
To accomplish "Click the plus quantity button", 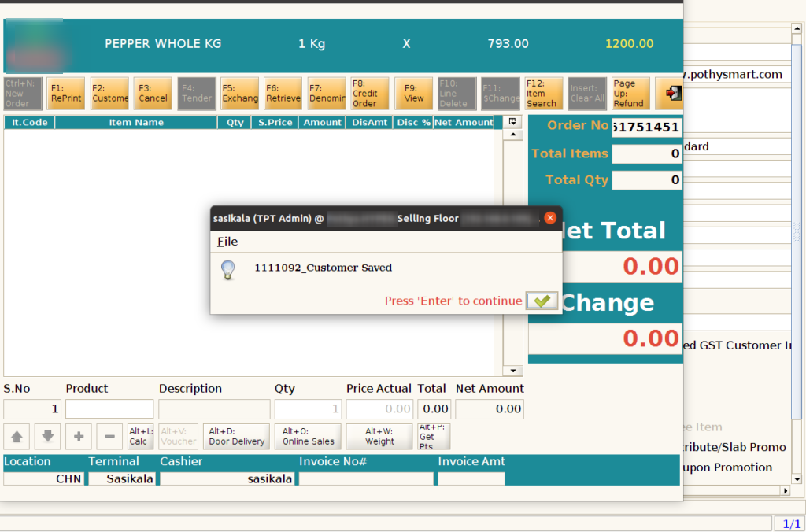I will tap(79, 437).
